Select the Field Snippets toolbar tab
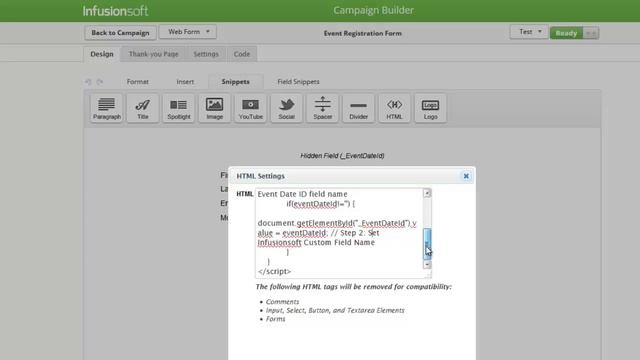Viewport: 640px width, 360px height. [298, 82]
